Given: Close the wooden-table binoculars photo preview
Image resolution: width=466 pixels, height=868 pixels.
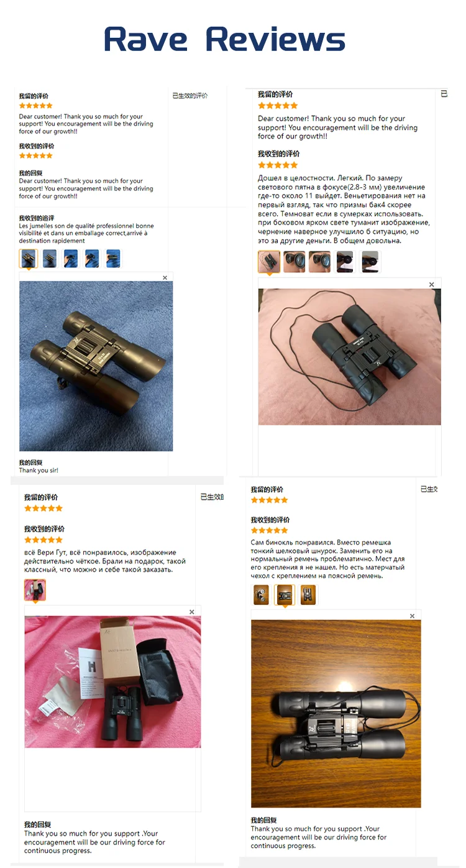Looking at the screenshot, I should [x=412, y=616].
